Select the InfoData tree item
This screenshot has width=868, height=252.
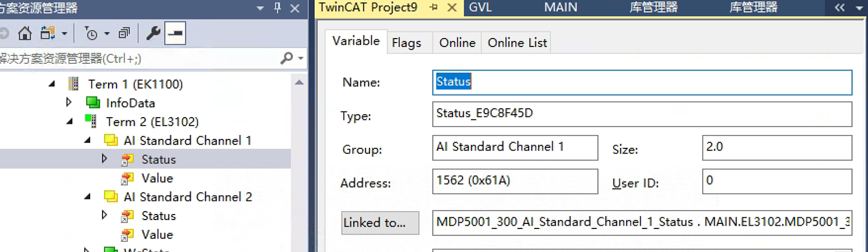tap(130, 103)
